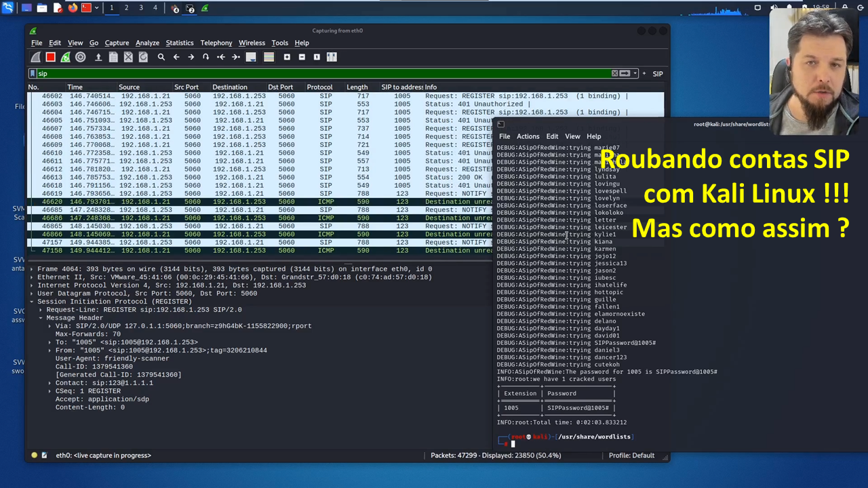The height and width of the screenshot is (488, 868).
Task: Click the SIP filter shortcut button
Action: [658, 74]
